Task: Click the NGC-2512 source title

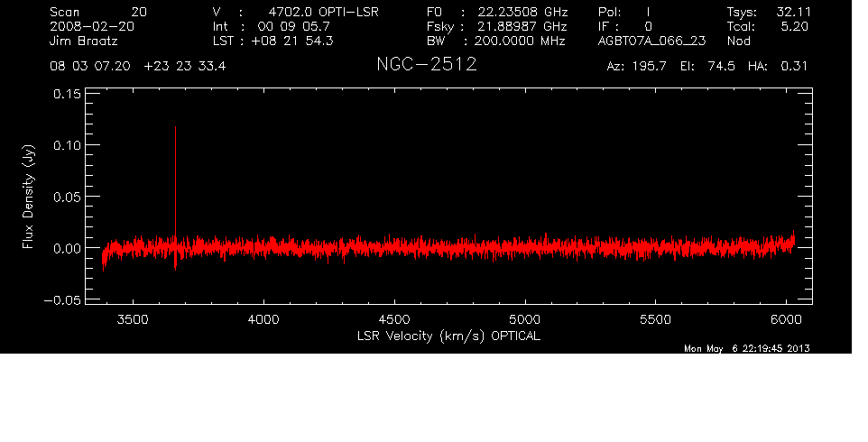Action: (x=426, y=64)
